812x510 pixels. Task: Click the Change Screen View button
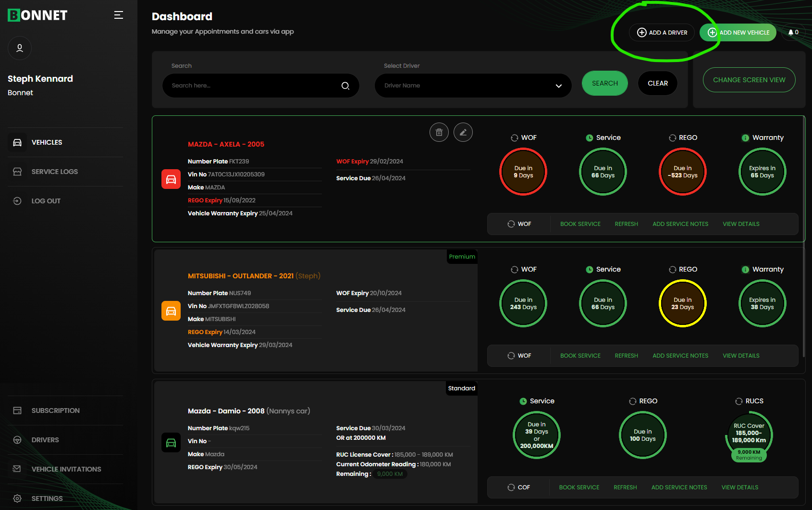749,80
